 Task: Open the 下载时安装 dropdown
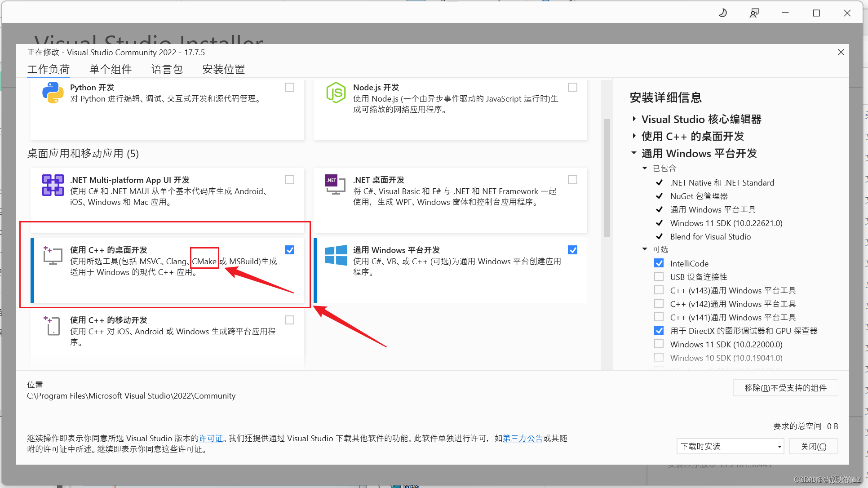coord(779,446)
